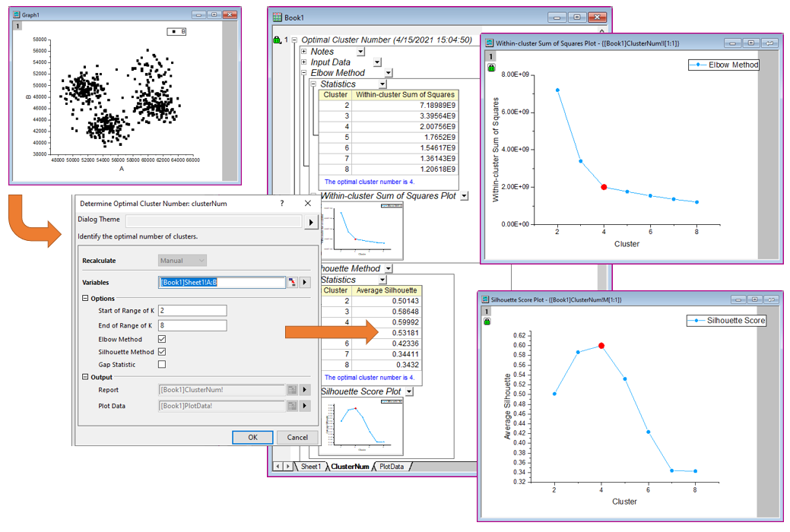Screen dimensions: 790x532
Task: Switch to the PlotData sheet tab
Action: 392,467
